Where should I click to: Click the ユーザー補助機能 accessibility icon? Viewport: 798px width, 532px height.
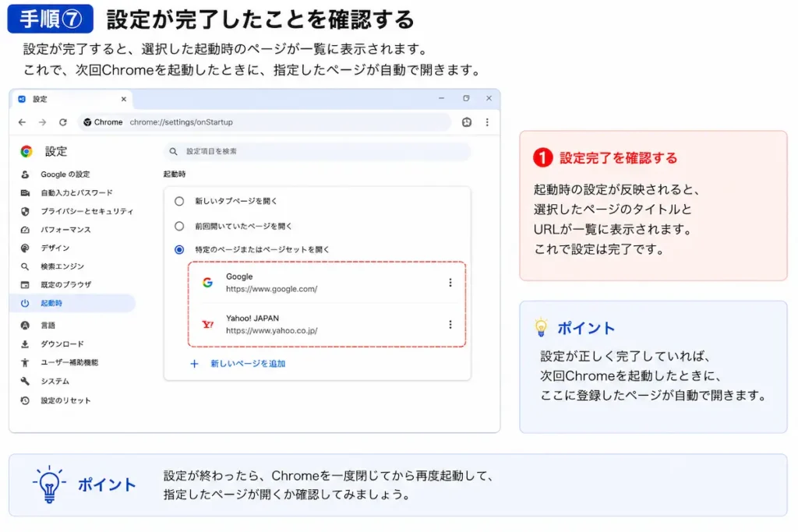click(24, 362)
